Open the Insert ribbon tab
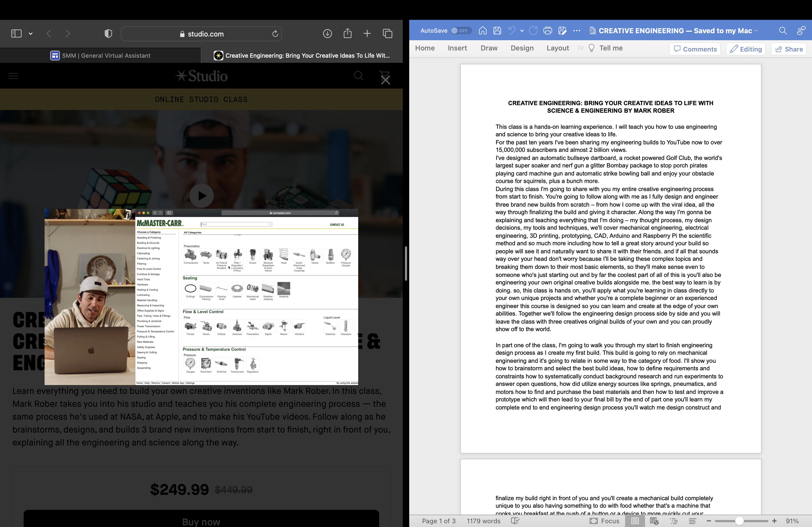The height and width of the screenshot is (527, 812). (457, 48)
